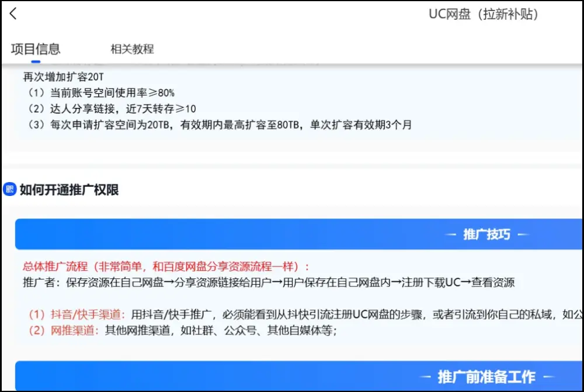584x392 pixels.
Task: Go back with the arrow icon
Action: coord(13,14)
